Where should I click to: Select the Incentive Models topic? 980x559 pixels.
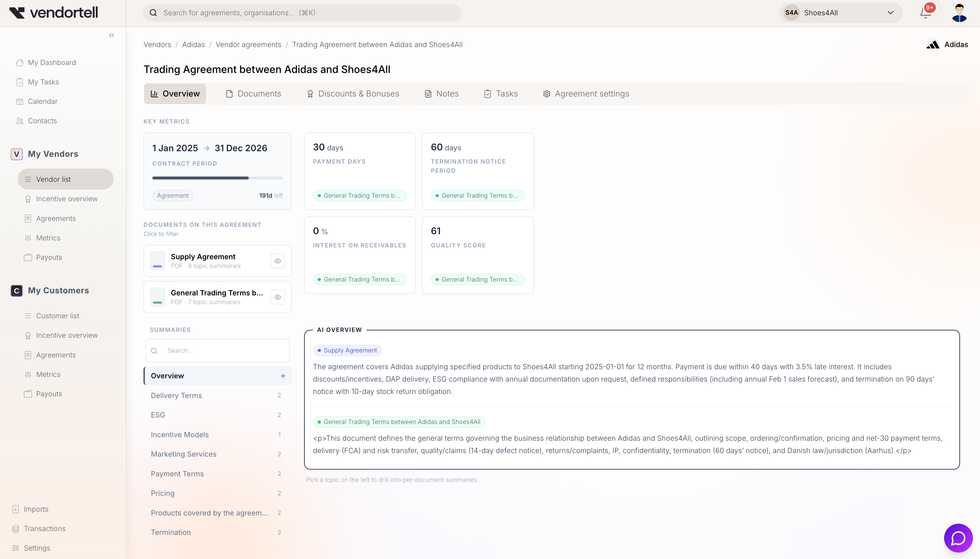(218, 435)
